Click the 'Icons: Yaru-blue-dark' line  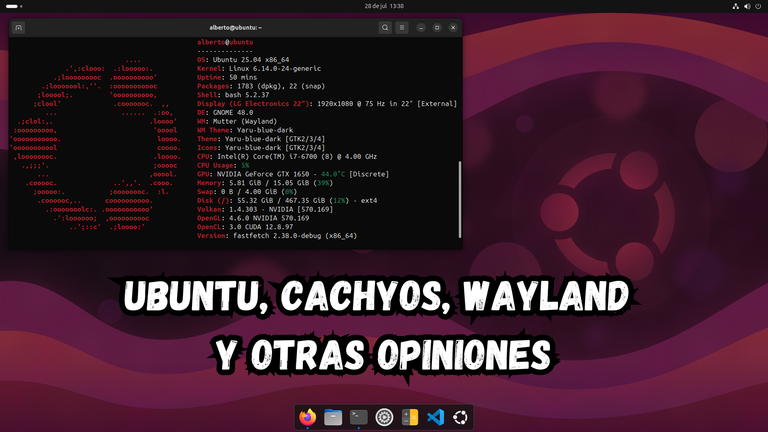coord(261,148)
